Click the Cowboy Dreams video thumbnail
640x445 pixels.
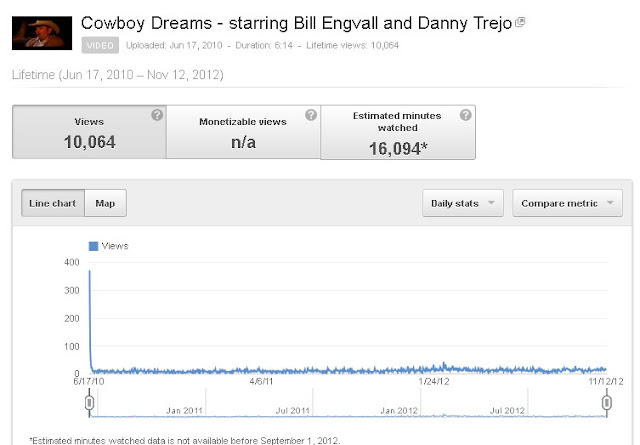42,33
